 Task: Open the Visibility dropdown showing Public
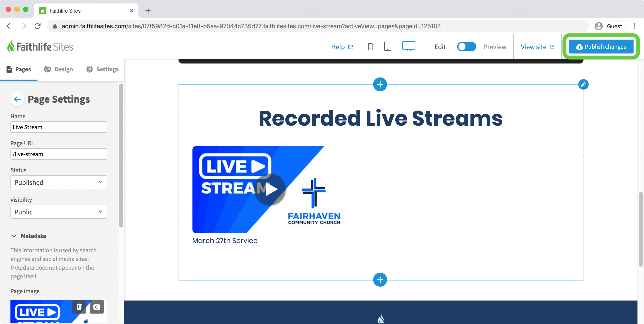(x=59, y=212)
